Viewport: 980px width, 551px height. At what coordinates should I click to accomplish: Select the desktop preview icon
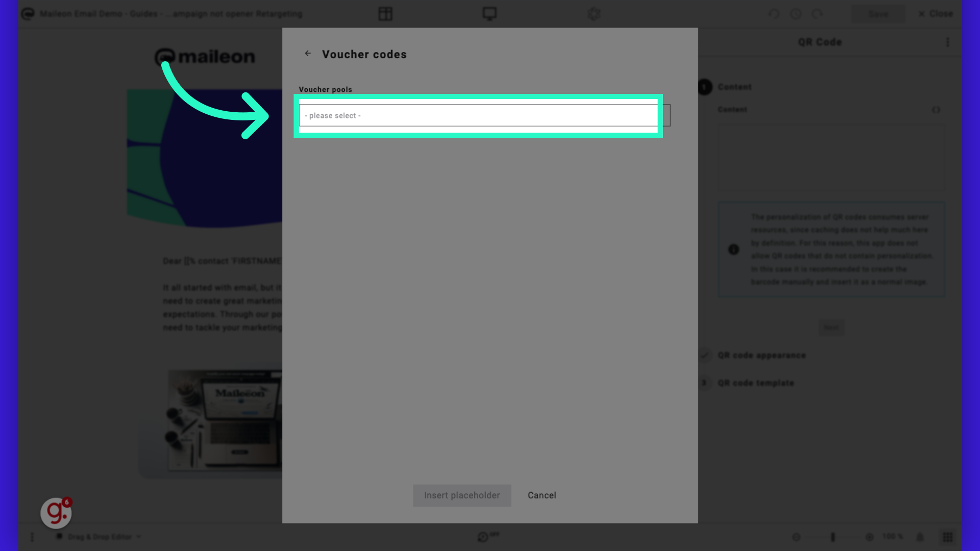(x=489, y=13)
